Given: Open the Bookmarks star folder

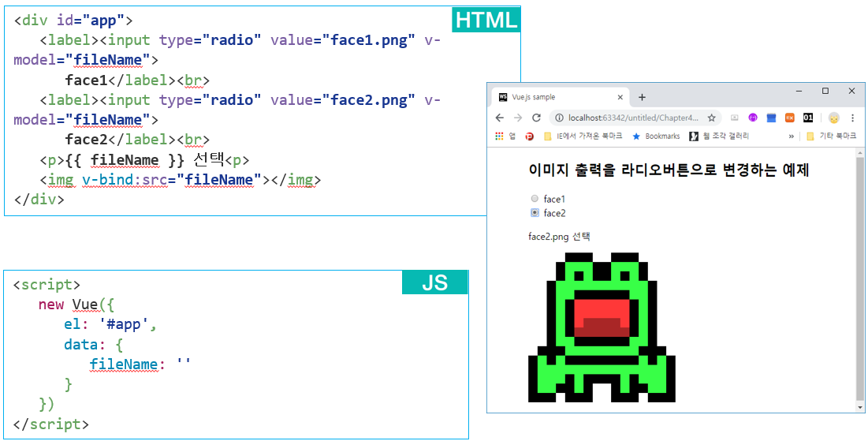Looking at the screenshot, I should (x=656, y=136).
